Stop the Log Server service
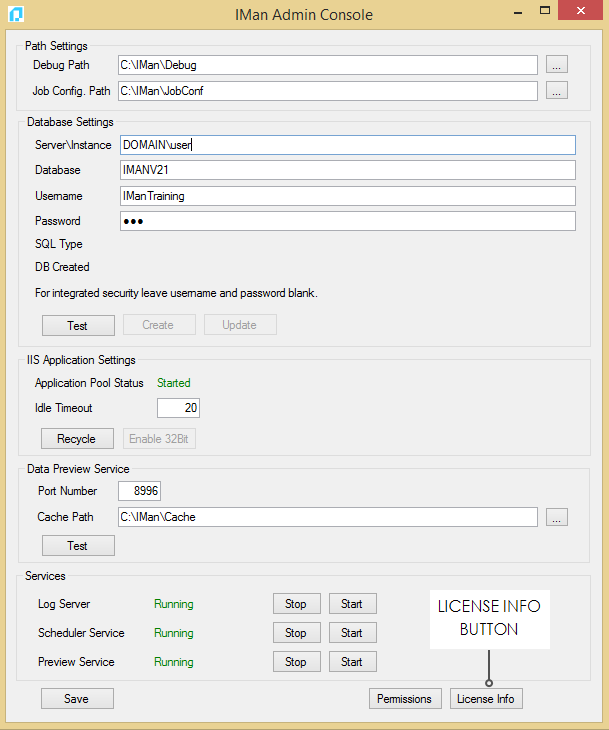The height and width of the screenshot is (730, 609). [296, 604]
